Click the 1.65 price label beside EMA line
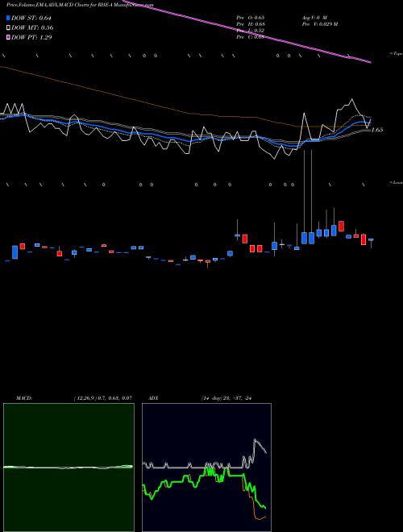Image resolution: width=403 pixels, height=532 pixels. coord(377,130)
